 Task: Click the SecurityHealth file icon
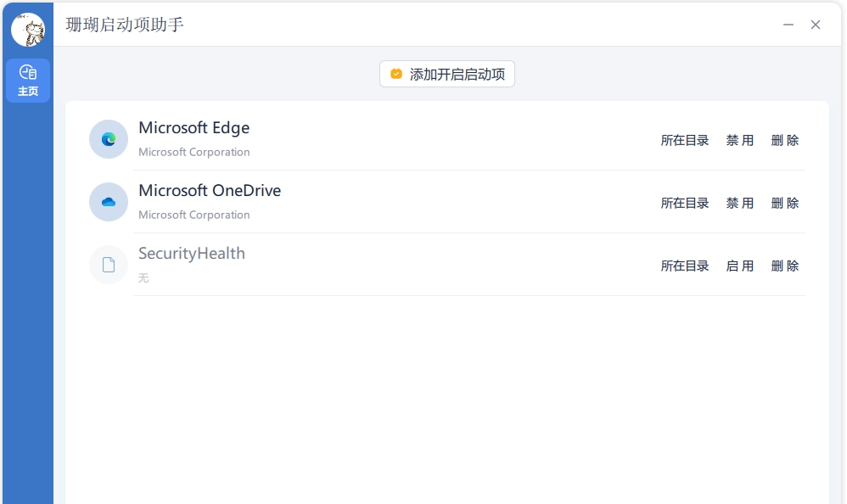[109, 265]
